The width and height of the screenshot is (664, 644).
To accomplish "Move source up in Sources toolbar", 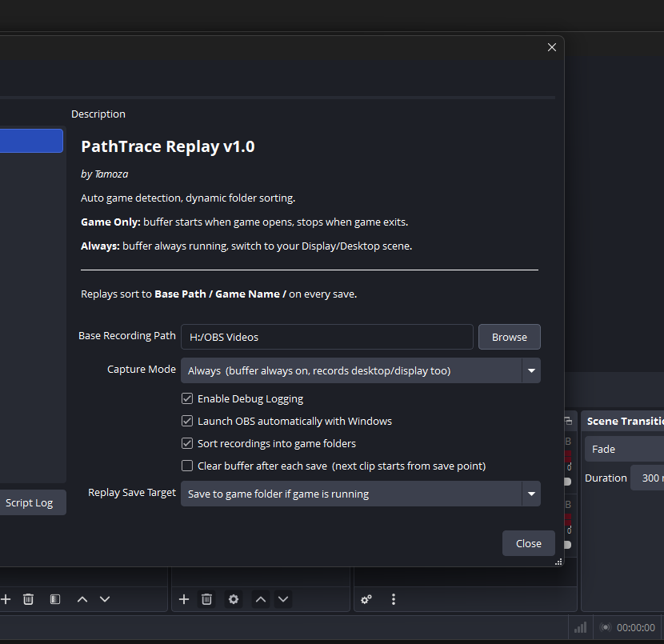I will click(261, 599).
